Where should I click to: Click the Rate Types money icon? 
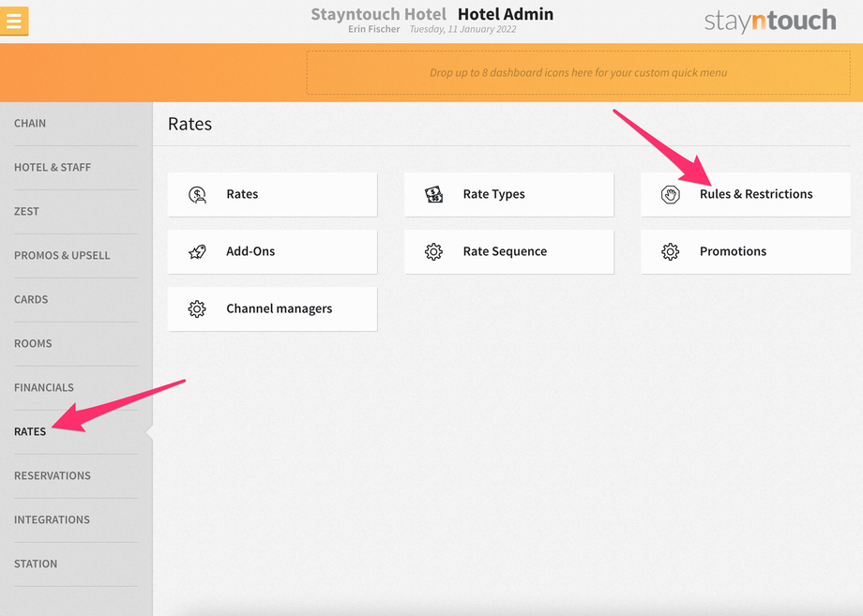coord(433,195)
